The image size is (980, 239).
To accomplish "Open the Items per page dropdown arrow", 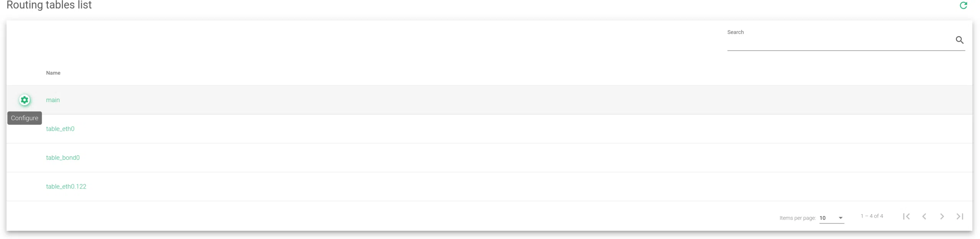I will coord(841,218).
